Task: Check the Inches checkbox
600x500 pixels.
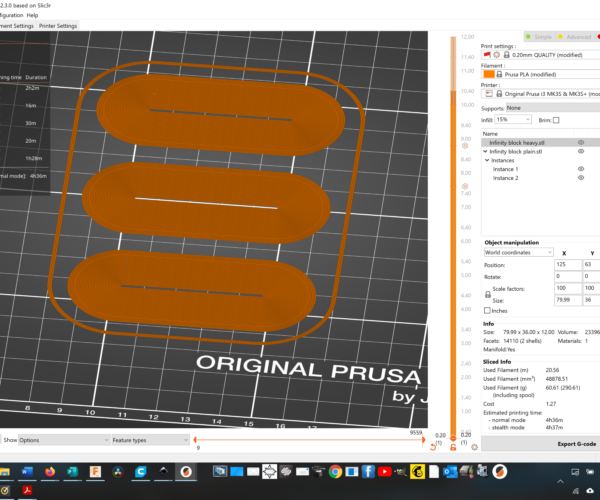Action: pos(487,310)
